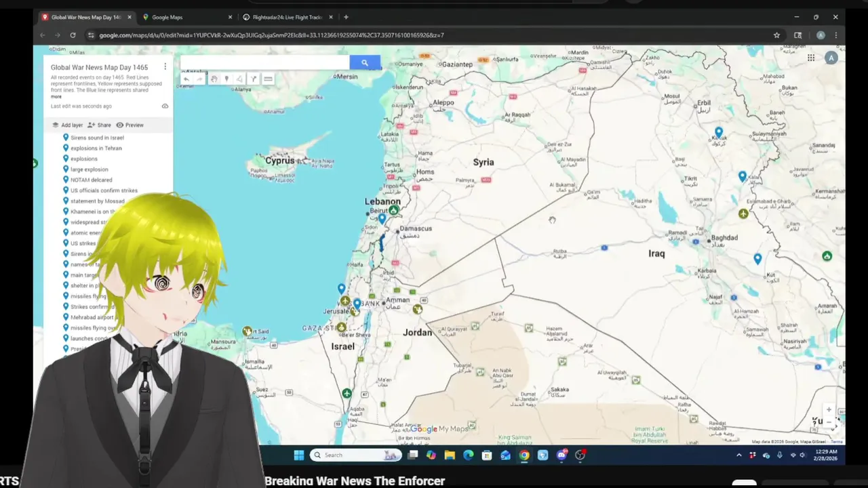Open the Windows Start menu
868x488 pixels.
tap(298, 455)
